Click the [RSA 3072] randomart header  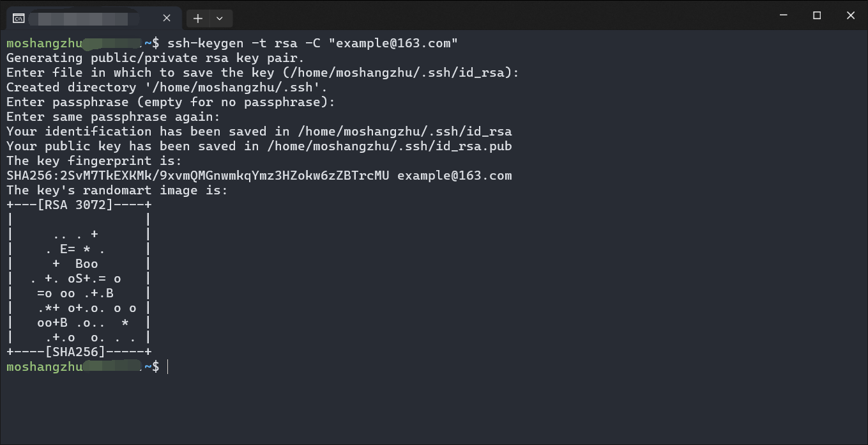point(79,205)
